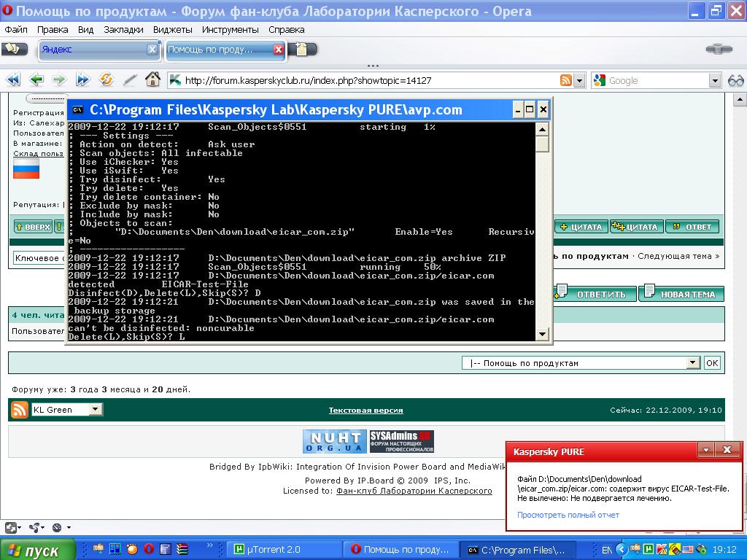Open the forum jump dropdown 'Помощь по продуктам'
This screenshot has width=747, height=560.
coord(693,363)
